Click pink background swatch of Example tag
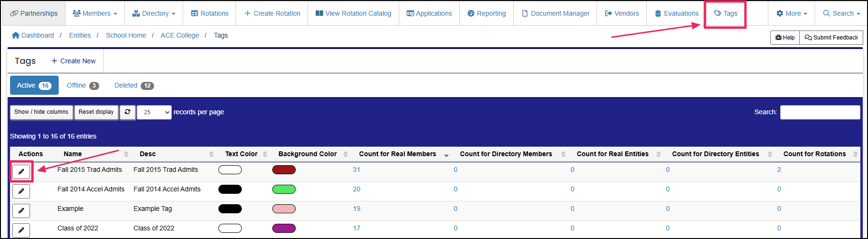The height and width of the screenshot is (239, 868). (284, 209)
